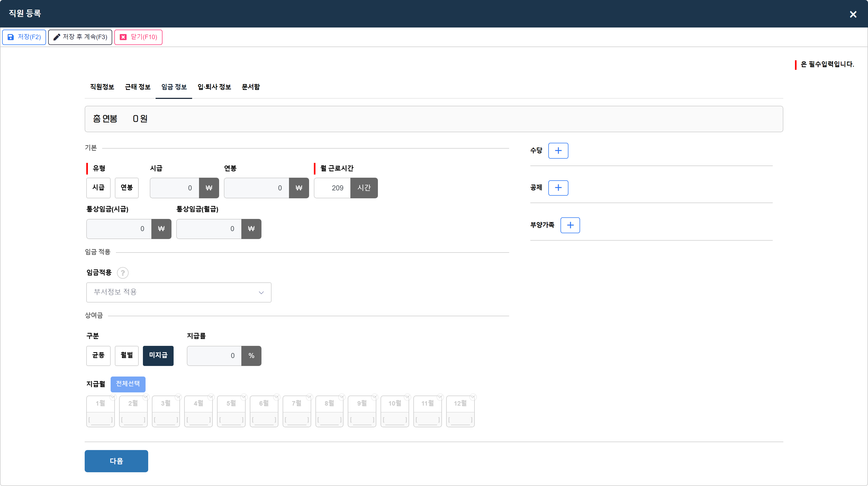Toggle the 3월 payment month
The height and width of the screenshot is (486, 868).
pyautogui.click(x=166, y=404)
